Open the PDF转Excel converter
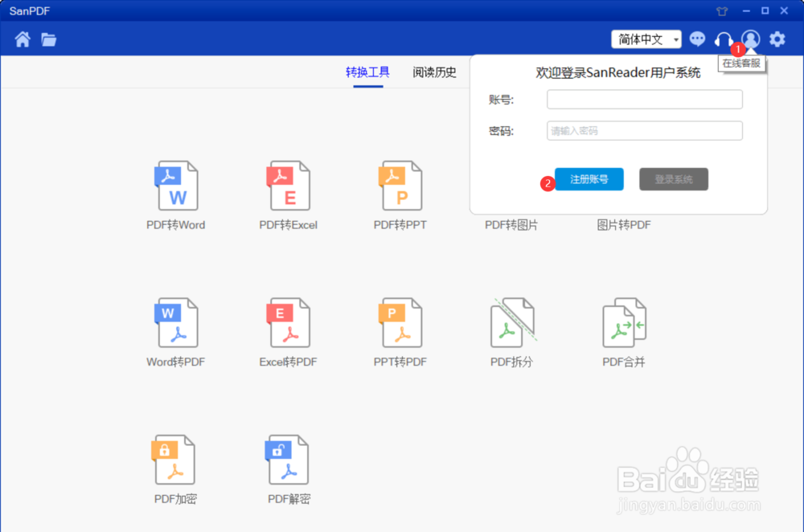804x532 pixels. pos(288,193)
